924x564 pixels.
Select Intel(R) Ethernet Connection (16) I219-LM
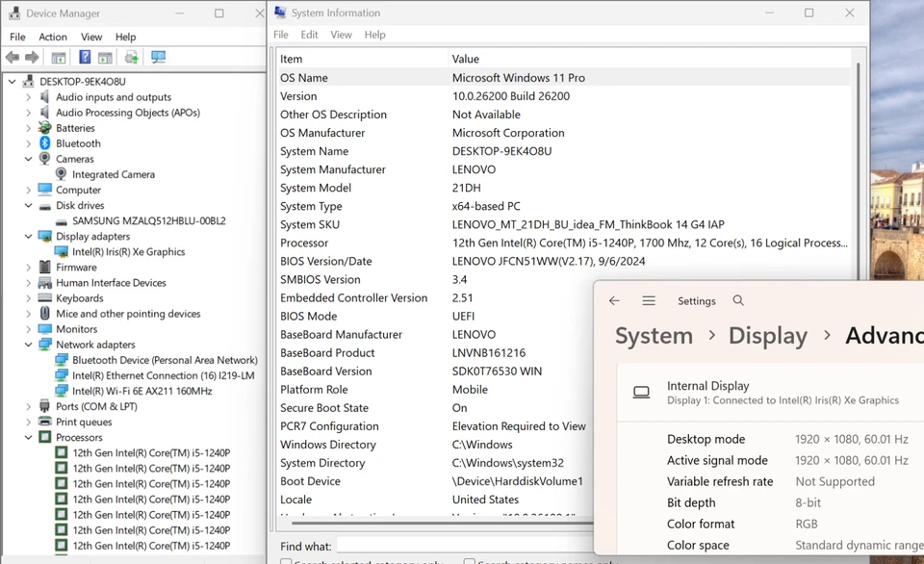(x=164, y=375)
